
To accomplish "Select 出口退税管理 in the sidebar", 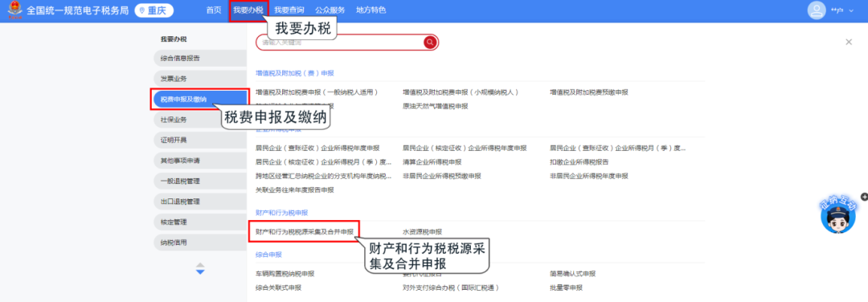I will [200, 202].
